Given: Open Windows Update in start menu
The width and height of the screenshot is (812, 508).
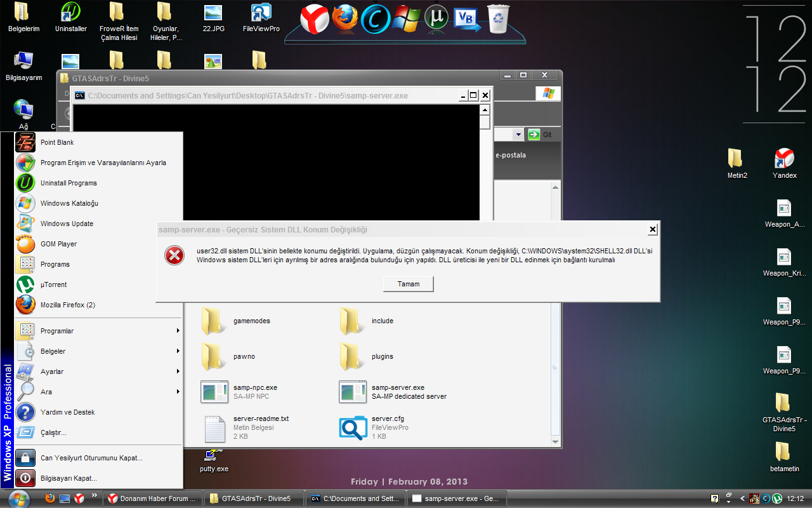Looking at the screenshot, I should (98, 224).
